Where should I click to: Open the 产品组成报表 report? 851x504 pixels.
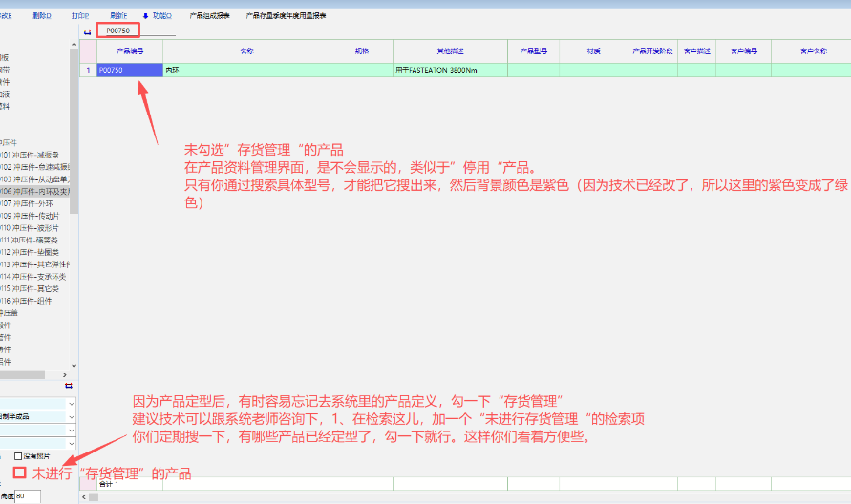[210, 16]
